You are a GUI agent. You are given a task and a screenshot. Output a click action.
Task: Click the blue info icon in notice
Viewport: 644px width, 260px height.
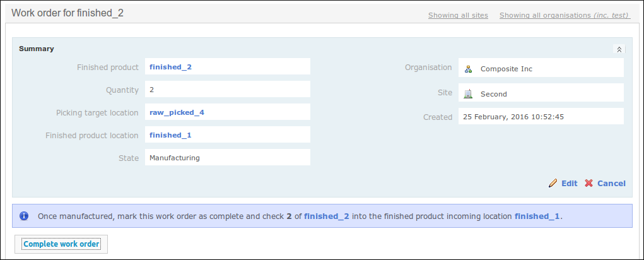tap(24, 216)
